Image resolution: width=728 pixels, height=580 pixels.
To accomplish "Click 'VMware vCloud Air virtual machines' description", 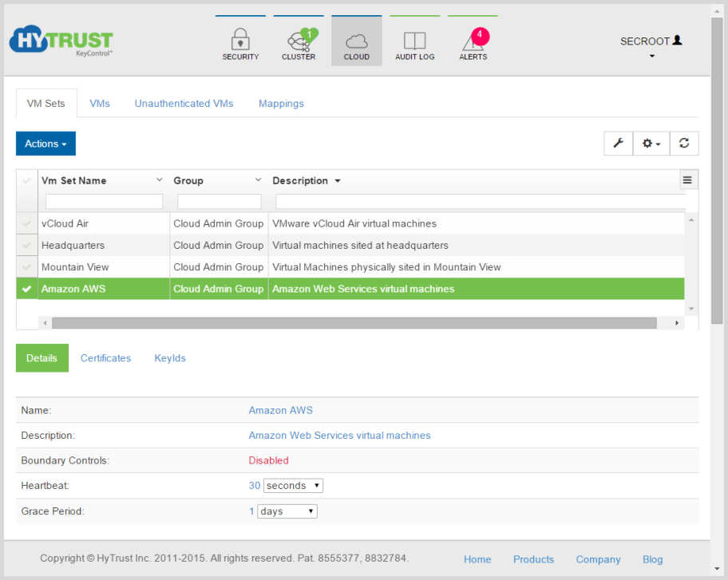I will pos(354,223).
